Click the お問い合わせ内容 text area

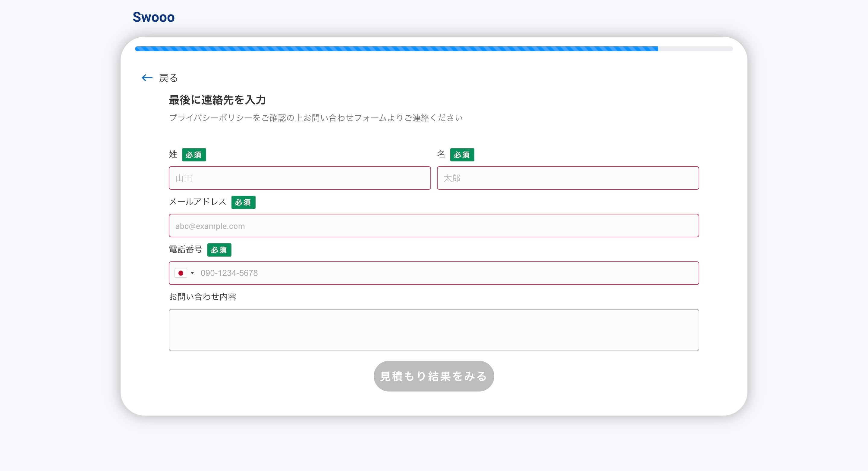tap(434, 330)
